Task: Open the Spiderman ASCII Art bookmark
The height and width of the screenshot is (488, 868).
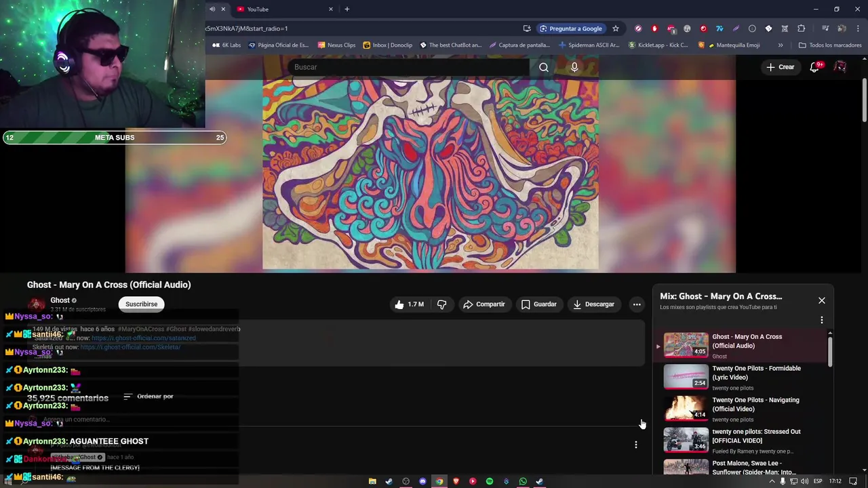Action: tap(589, 45)
